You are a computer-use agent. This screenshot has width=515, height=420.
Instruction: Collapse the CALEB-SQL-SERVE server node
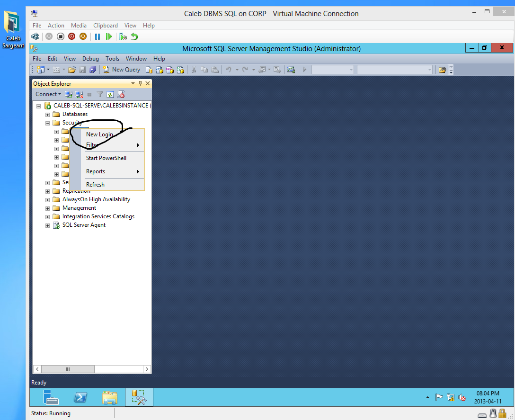pyautogui.click(x=38, y=106)
